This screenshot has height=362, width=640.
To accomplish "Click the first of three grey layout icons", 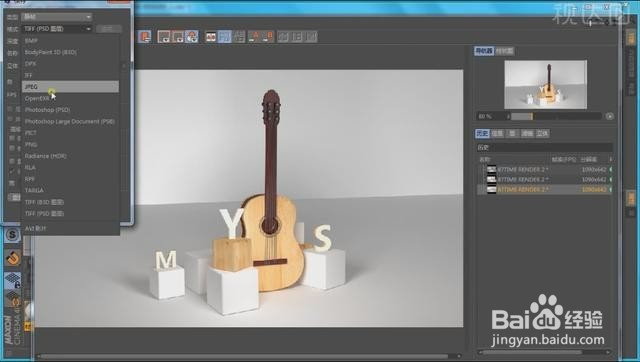I will (284, 37).
